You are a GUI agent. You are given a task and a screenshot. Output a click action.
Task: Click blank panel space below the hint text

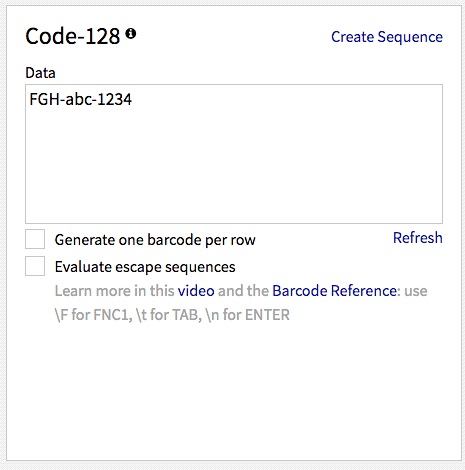click(233, 390)
